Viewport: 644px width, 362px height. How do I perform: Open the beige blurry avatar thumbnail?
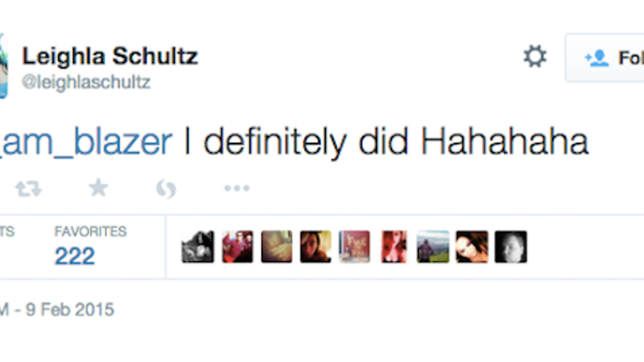(x=277, y=247)
